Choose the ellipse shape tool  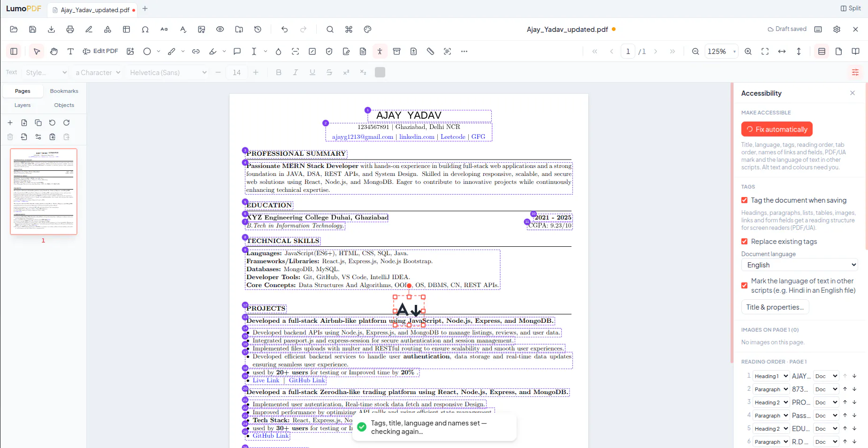click(x=147, y=51)
